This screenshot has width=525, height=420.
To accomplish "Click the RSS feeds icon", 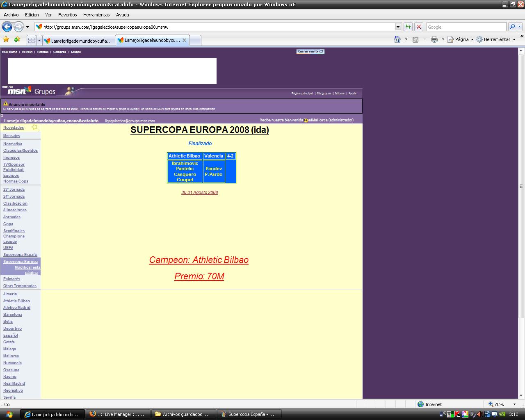I will [x=415, y=39].
